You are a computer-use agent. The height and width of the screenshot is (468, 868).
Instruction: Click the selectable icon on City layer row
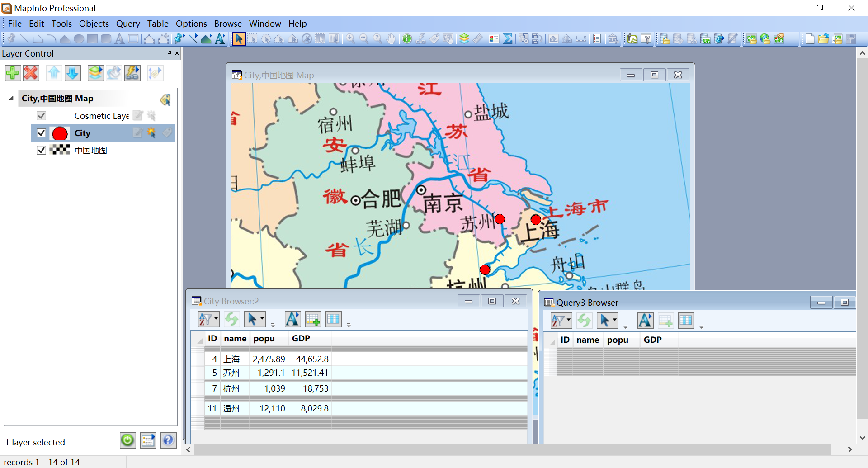point(151,133)
